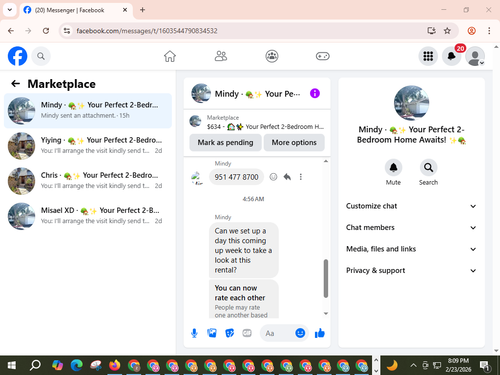Screen dimensions: 500x375
Task: Select the Yiying conversation in list
Action: pos(88,146)
